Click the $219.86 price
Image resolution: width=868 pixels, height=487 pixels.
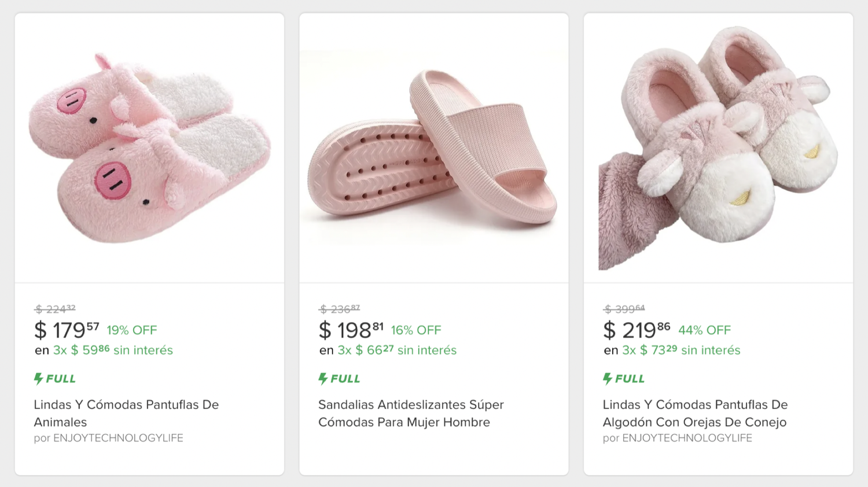coord(637,330)
